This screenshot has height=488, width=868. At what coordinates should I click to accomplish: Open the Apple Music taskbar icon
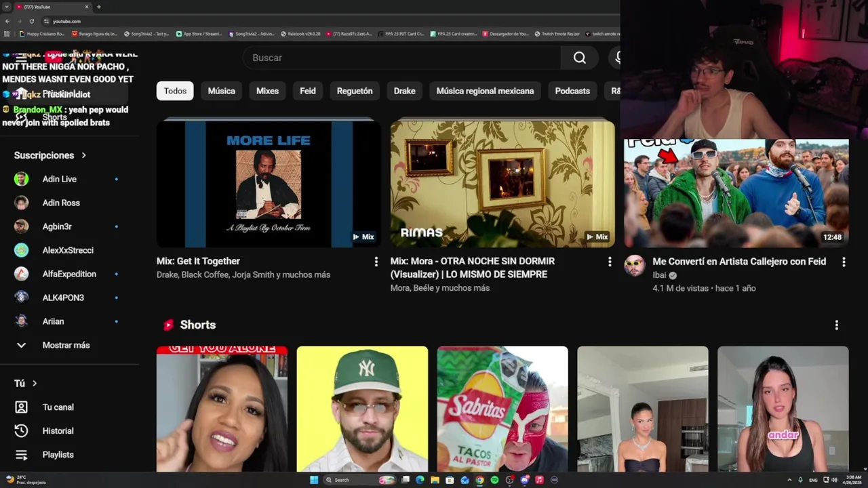[539, 480]
